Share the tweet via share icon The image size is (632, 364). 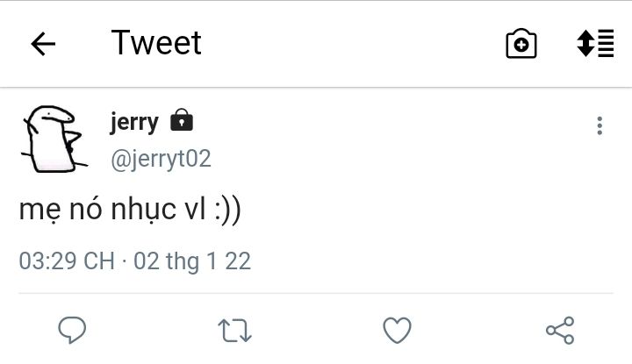click(559, 330)
